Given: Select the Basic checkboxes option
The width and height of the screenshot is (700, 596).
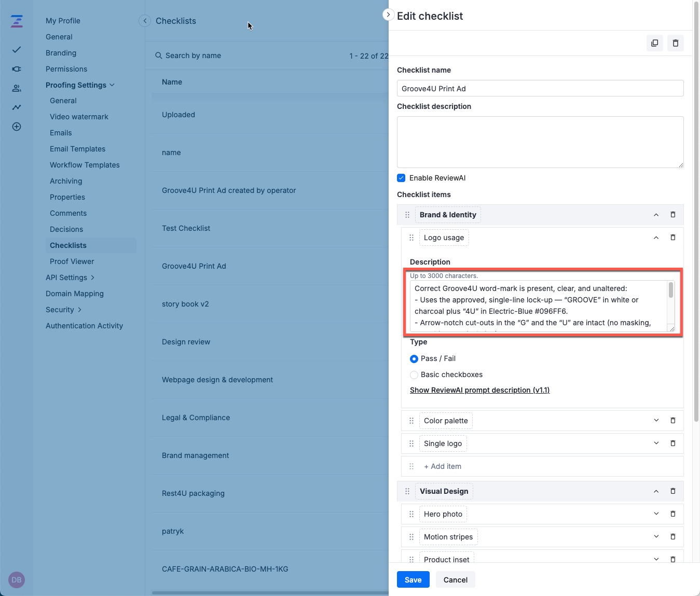Looking at the screenshot, I should 414,375.
